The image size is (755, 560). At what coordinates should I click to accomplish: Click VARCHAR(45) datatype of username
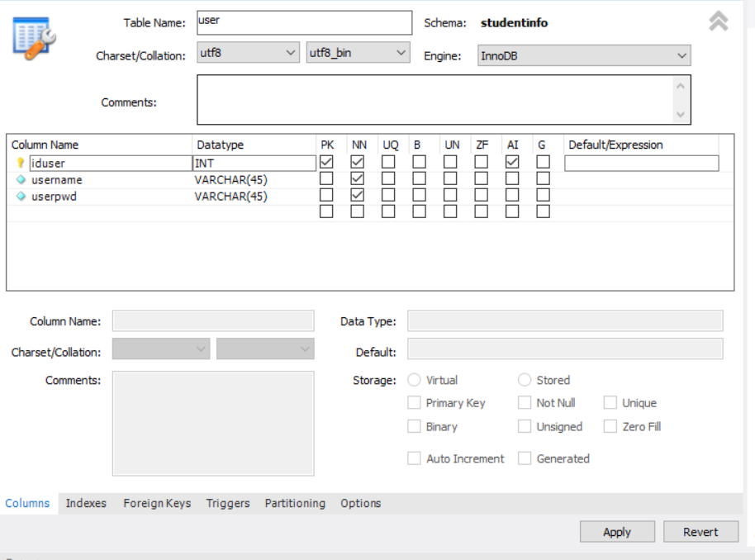pos(230,179)
